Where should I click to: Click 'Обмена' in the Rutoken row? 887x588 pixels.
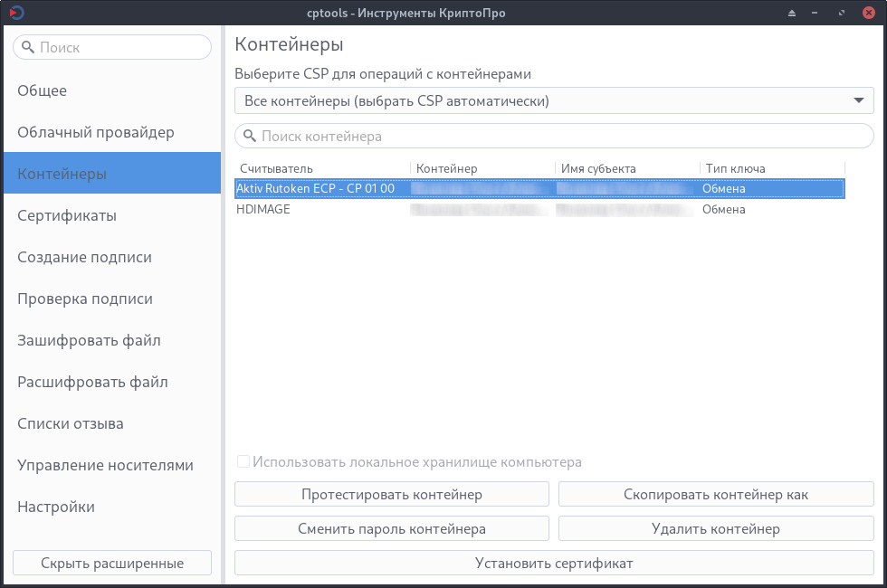[x=723, y=188]
